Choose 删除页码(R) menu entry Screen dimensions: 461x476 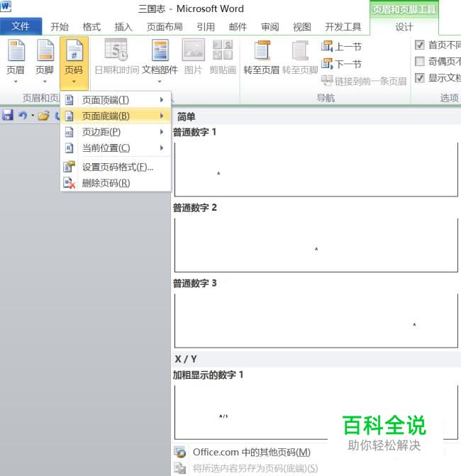pyautogui.click(x=116, y=183)
